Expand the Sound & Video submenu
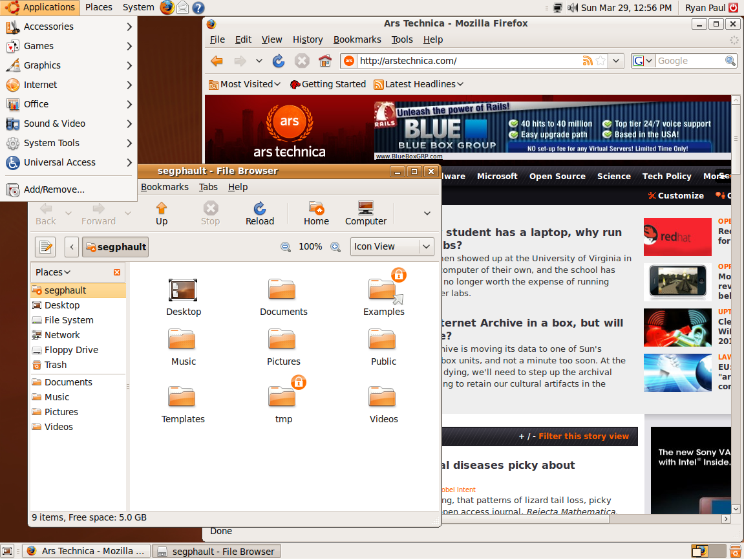Screen dimensions: 744x560 pyautogui.click(x=69, y=124)
